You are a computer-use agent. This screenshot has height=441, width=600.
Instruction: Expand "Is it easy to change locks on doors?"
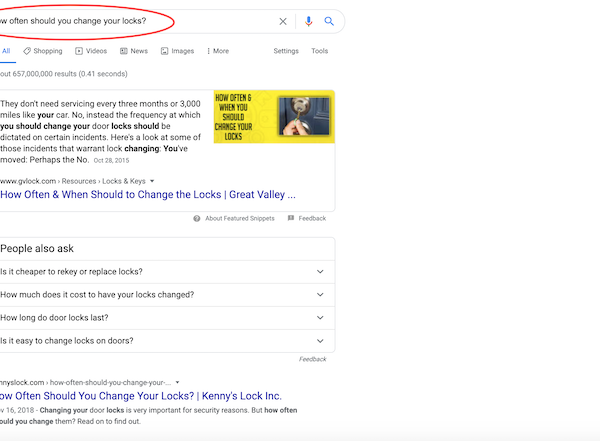pos(160,341)
